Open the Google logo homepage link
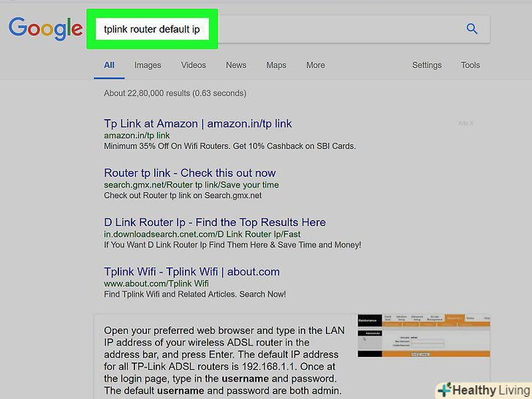532x399 pixels. pyautogui.click(x=45, y=28)
